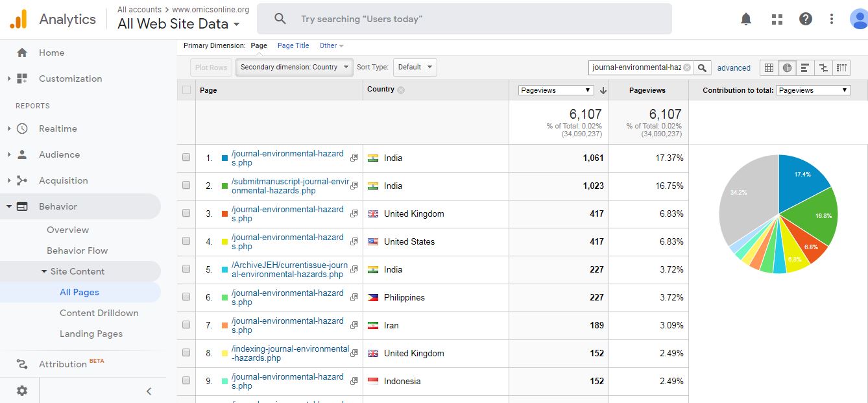This screenshot has height=403, width=868.
Task: Select the header select-all checkbox
Action: point(186,90)
